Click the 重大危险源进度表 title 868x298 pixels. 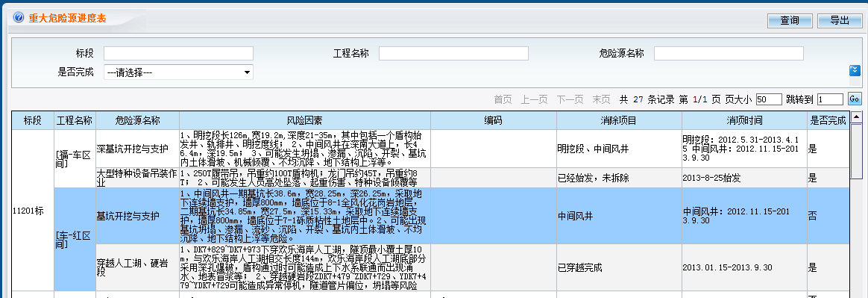coord(68,19)
